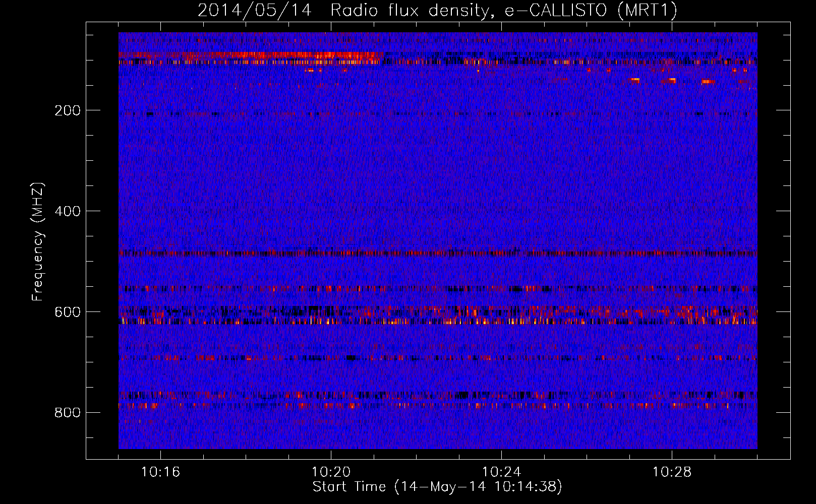Image resolution: width=816 pixels, height=504 pixels.
Task: Click the 10:24 time tick label
Action: [x=501, y=472]
